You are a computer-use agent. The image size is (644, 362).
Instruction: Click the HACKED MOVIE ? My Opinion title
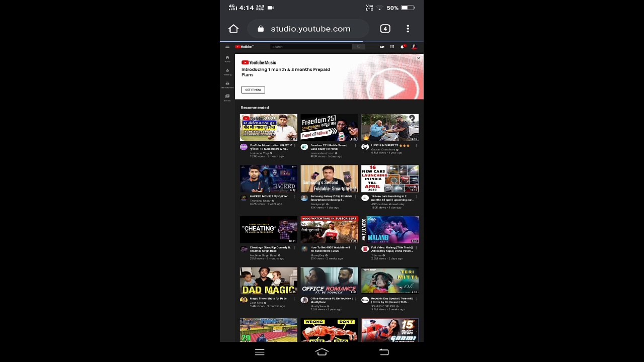click(269, 196)
